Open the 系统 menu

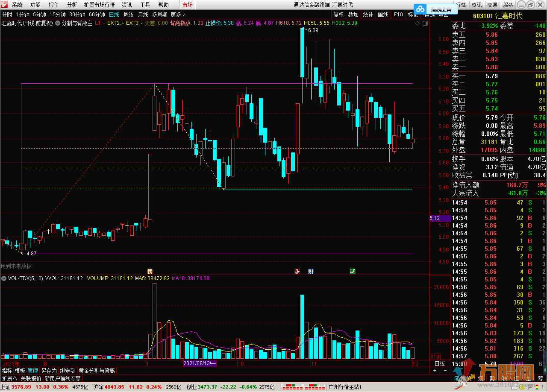click(17, 5)
